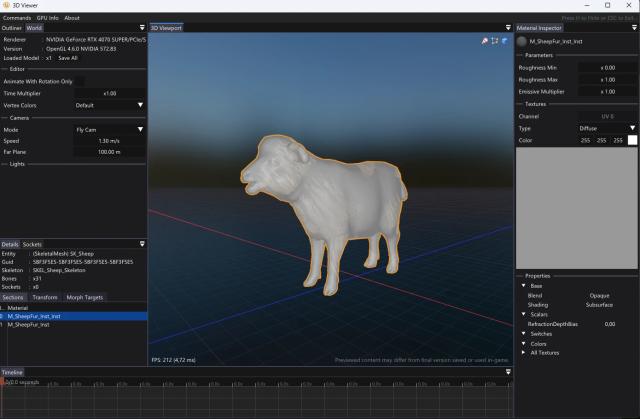Click the camera Speed value field
The image size is (640, 419).
click(109, 141)
